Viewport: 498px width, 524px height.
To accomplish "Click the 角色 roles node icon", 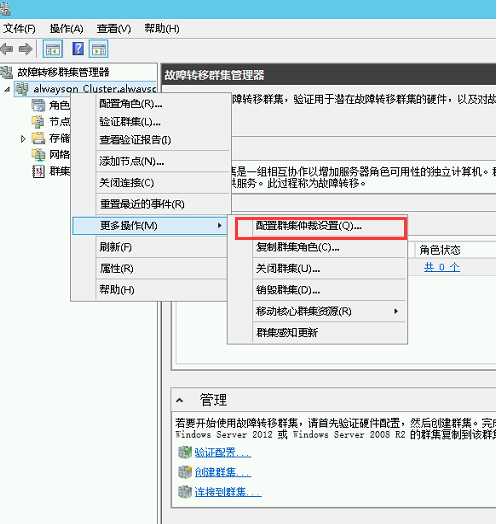I will click(38, 105).
